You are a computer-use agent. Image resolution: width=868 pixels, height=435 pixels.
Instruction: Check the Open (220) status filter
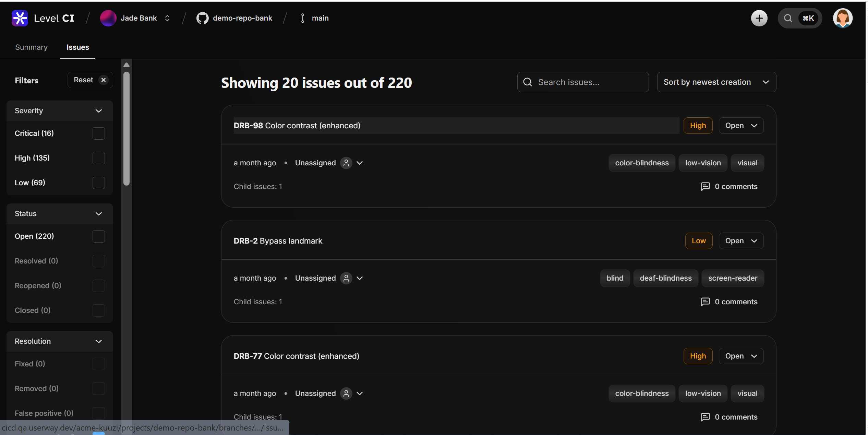tap(99, 236)
